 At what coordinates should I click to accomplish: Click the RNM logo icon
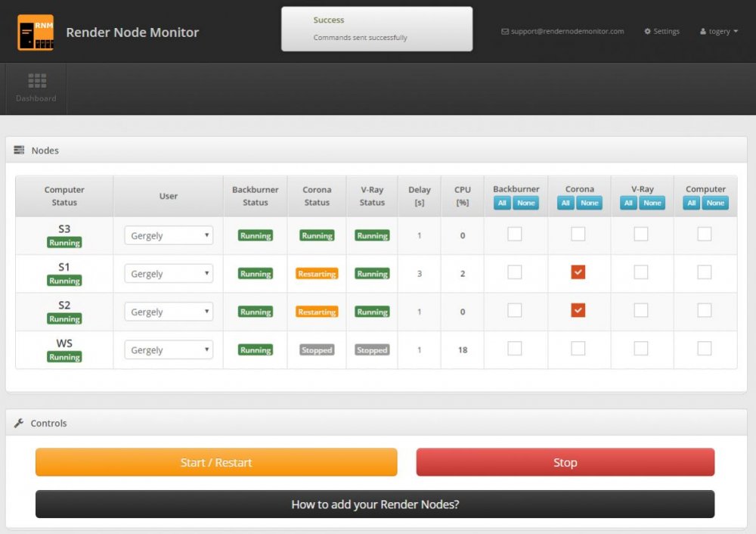[x=36, y=32]
